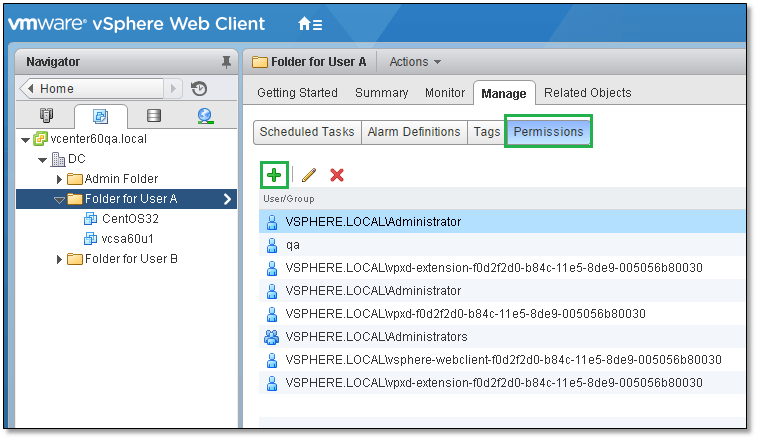The height and width of the screenshot is (439, 757).
Task: Select the VSPHERE.LOCAL\vpxd-f0d2f2d0 user row
Action: click(x=502, y=314)
